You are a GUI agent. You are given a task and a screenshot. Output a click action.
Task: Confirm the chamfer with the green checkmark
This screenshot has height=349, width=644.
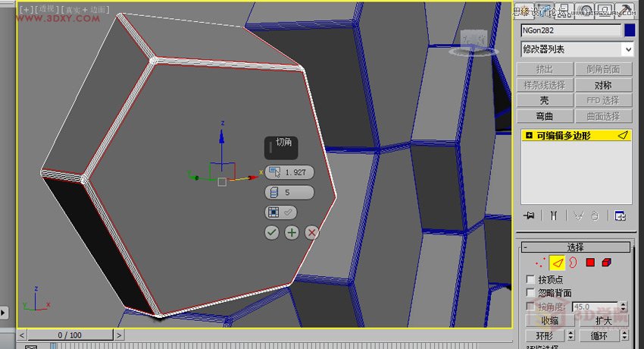271,233
